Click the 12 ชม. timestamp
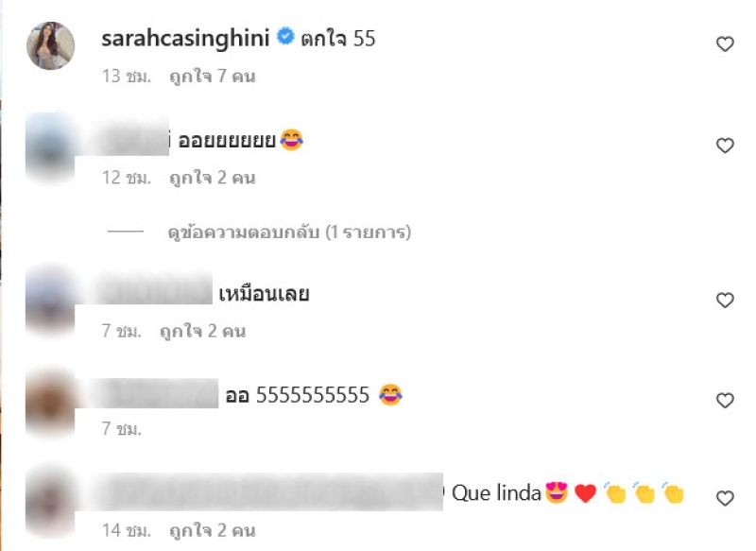 click(127, 178)
